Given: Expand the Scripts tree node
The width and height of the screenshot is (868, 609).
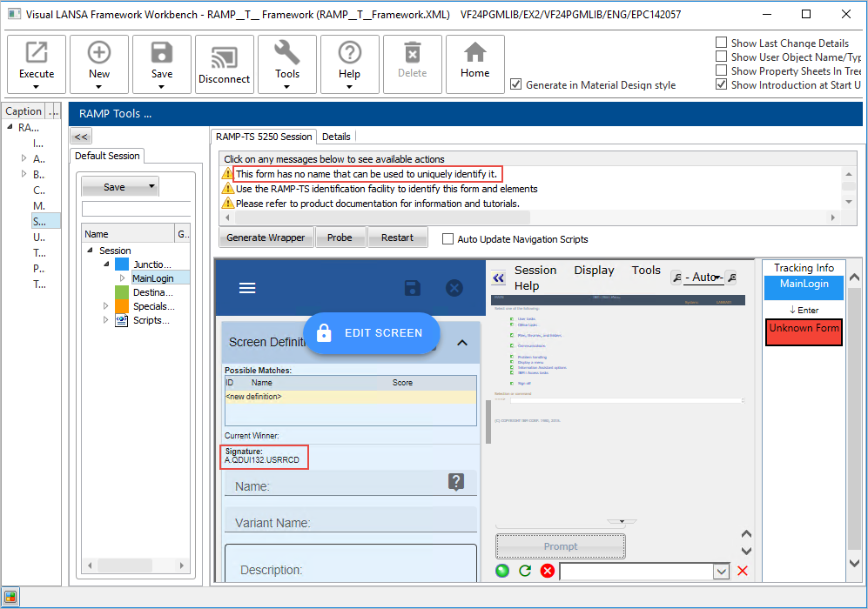Looking at the screenshot, I should [x=106, y=320].
